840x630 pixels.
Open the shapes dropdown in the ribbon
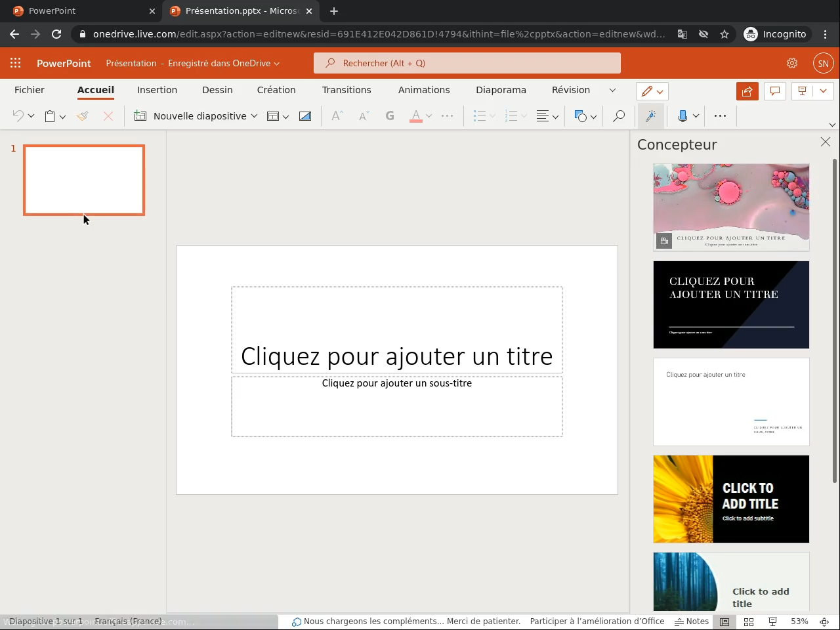coord(593,117)
